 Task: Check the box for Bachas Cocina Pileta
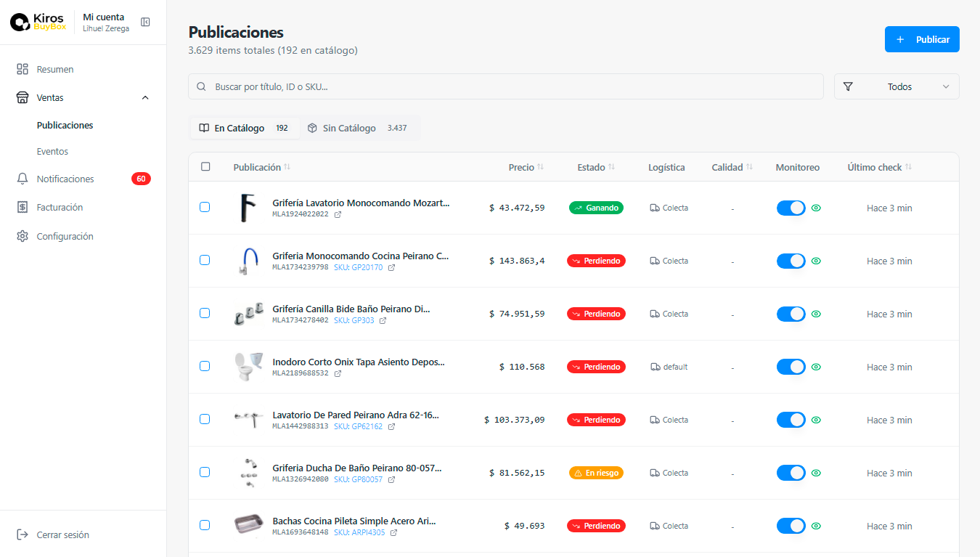[x=205, y=525]
